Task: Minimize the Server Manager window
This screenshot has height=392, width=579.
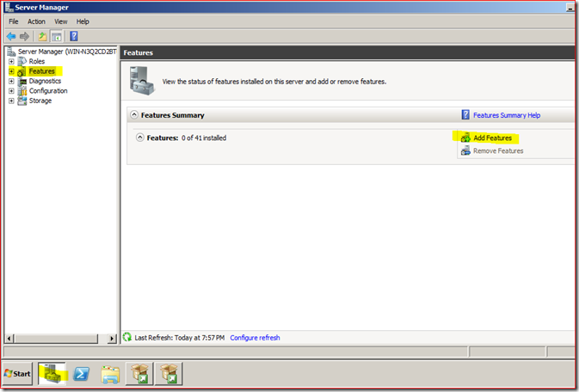Action: click(x=570, y=8)
